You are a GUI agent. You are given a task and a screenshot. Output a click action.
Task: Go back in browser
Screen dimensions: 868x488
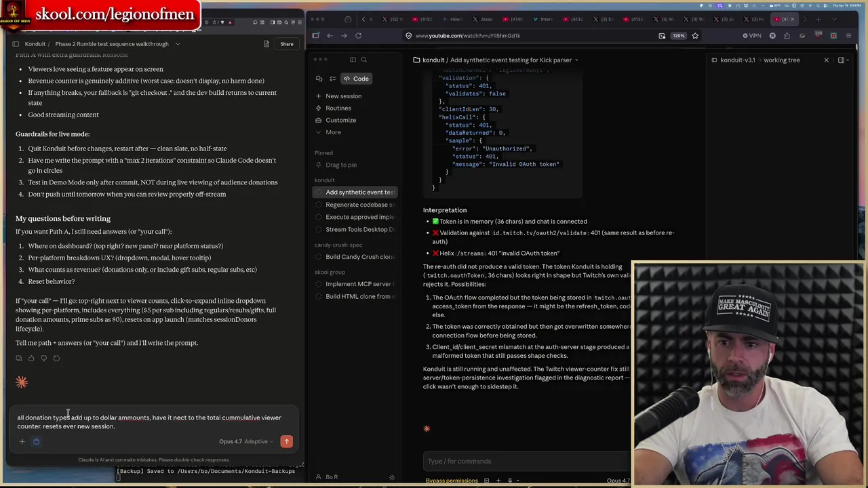click(x=330, y=36)
